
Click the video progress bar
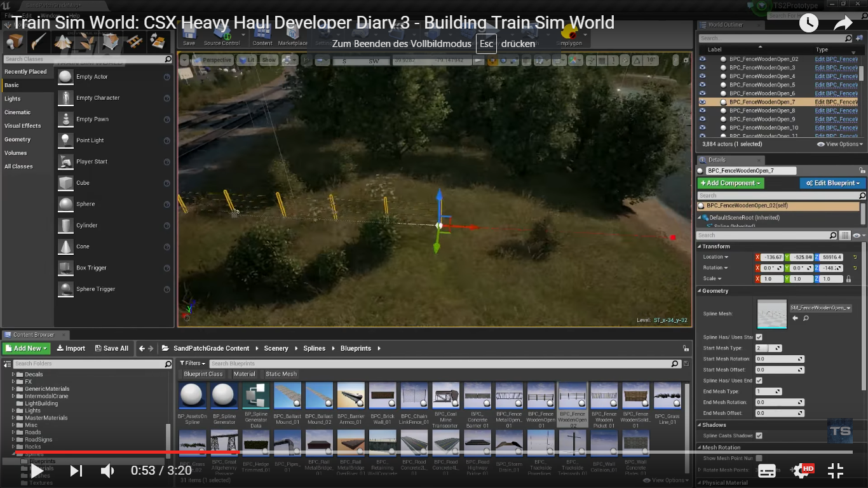click(x=445, y=452)
